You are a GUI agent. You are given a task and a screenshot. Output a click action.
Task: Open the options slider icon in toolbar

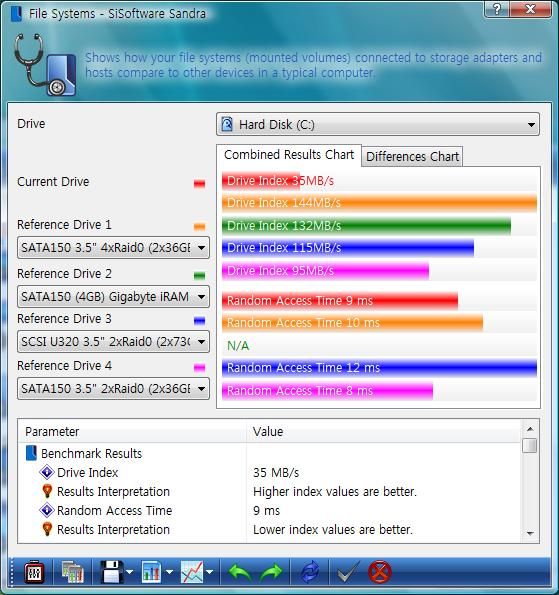coord(34,572)
